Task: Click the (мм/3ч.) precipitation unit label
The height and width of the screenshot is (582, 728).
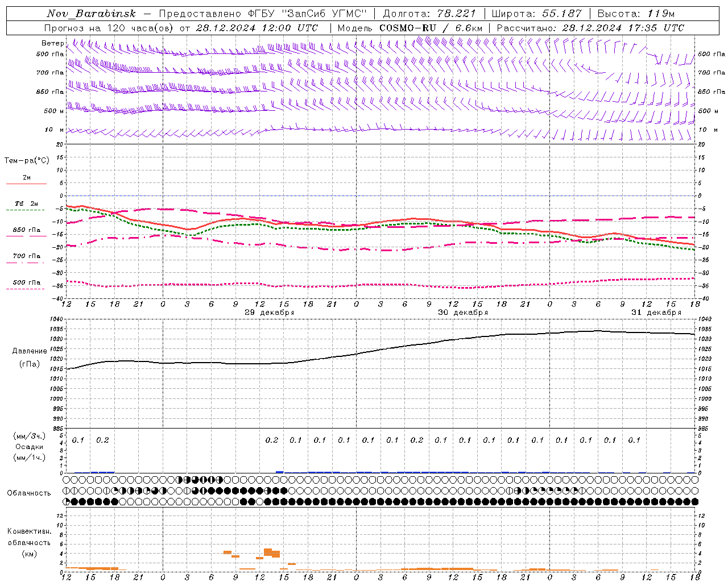Action: point(30,436)
